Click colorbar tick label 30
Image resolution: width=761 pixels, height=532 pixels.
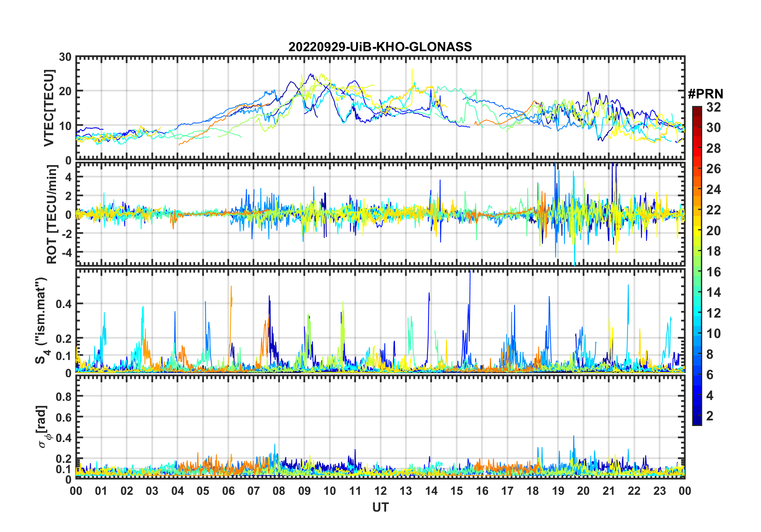coord(713,128)
